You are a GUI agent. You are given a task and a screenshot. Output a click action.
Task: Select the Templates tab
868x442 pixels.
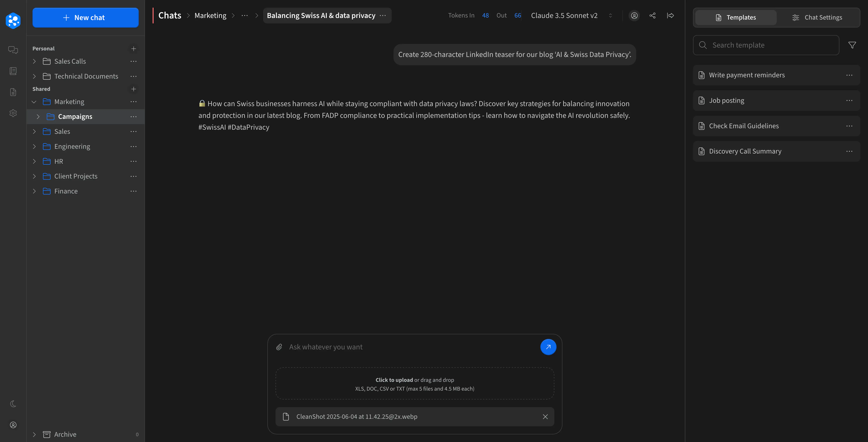736,18
